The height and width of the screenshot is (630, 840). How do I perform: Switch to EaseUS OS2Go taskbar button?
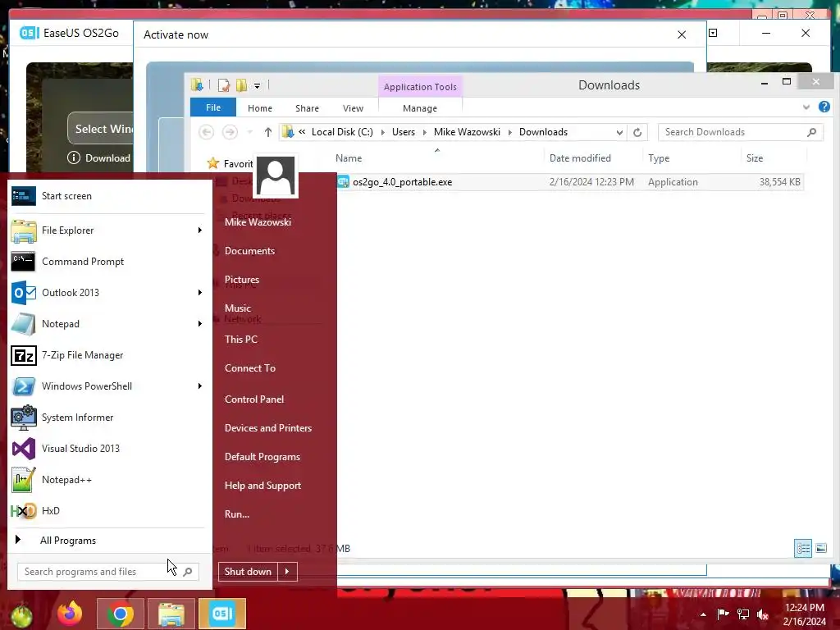tap(222, 614)
